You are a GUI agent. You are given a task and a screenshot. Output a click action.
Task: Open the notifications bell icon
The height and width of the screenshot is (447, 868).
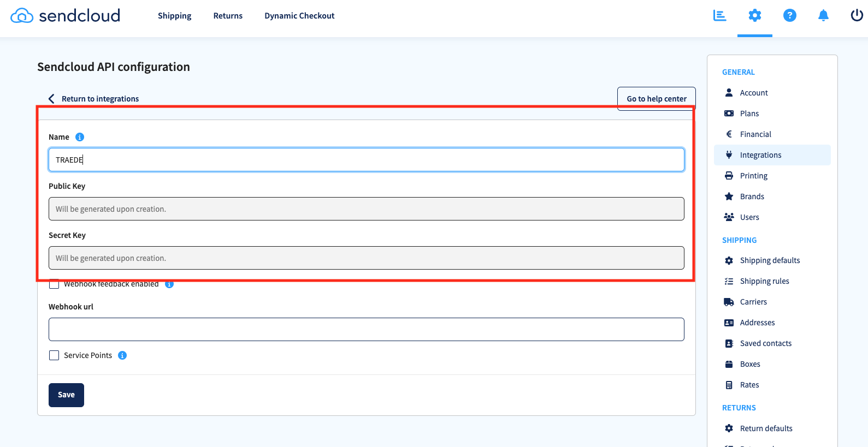[824, 15]
